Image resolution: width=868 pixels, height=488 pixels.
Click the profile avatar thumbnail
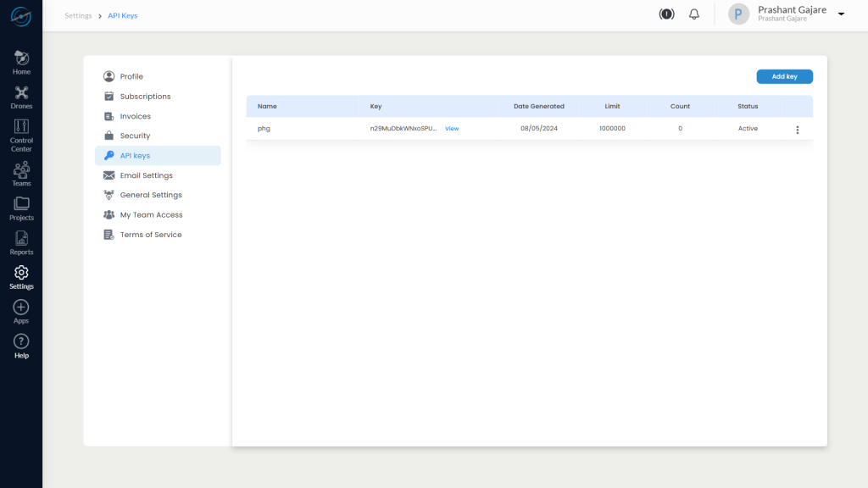tap(737, 14)
